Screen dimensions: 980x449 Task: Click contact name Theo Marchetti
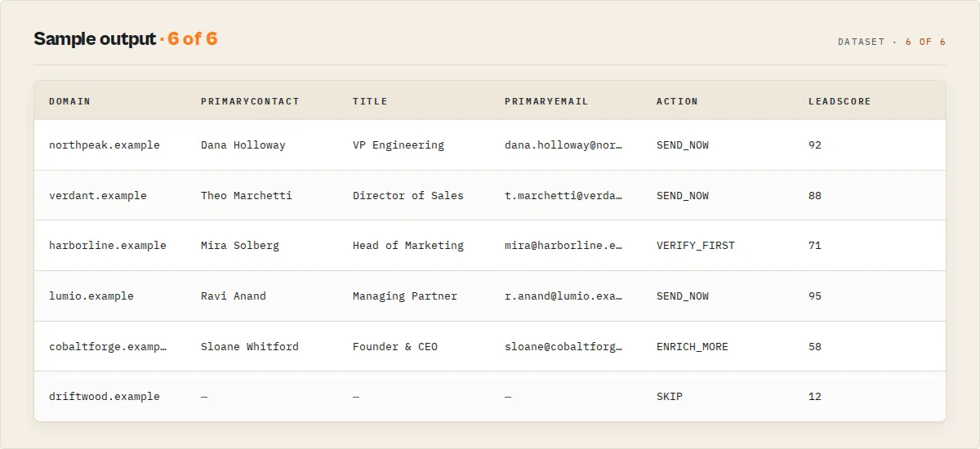pos(247,196)
